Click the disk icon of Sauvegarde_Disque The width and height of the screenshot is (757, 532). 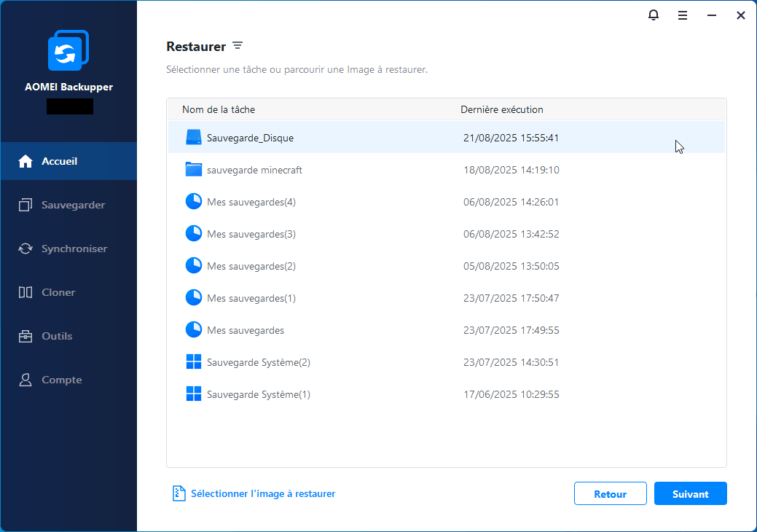pos(193,138)
